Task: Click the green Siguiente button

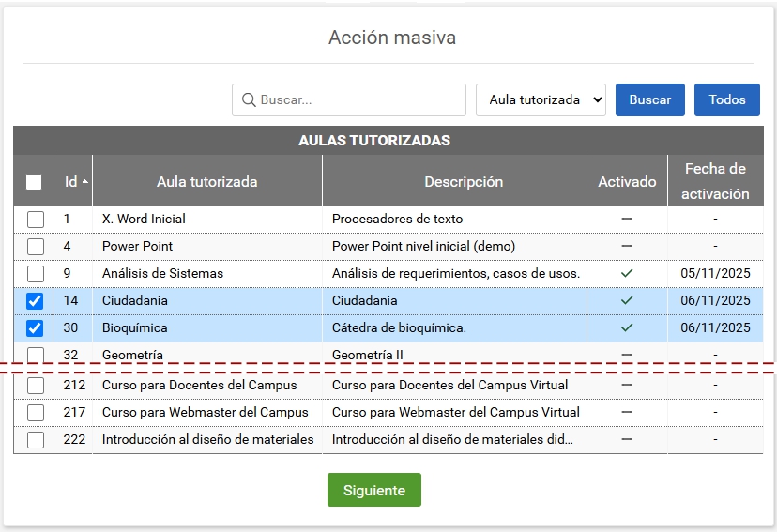Action: pyautogui.click(x=373, y=490)
